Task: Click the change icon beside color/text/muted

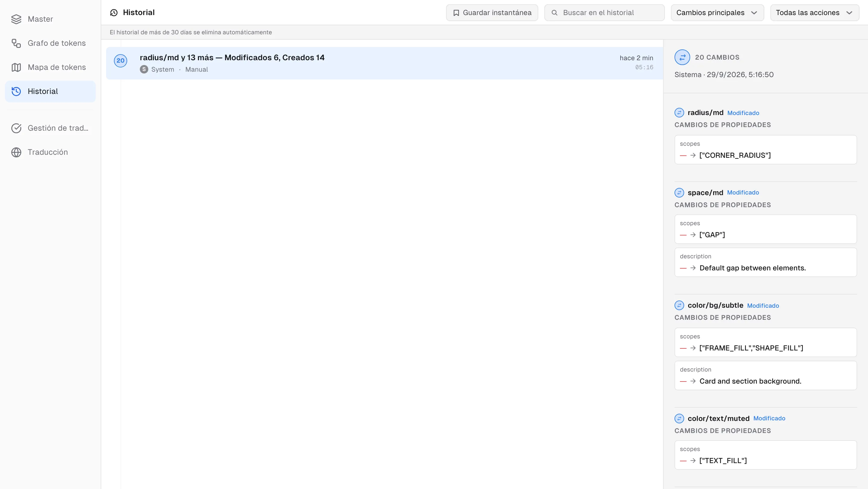Action: pyautogui.click(x=679, y=418)
